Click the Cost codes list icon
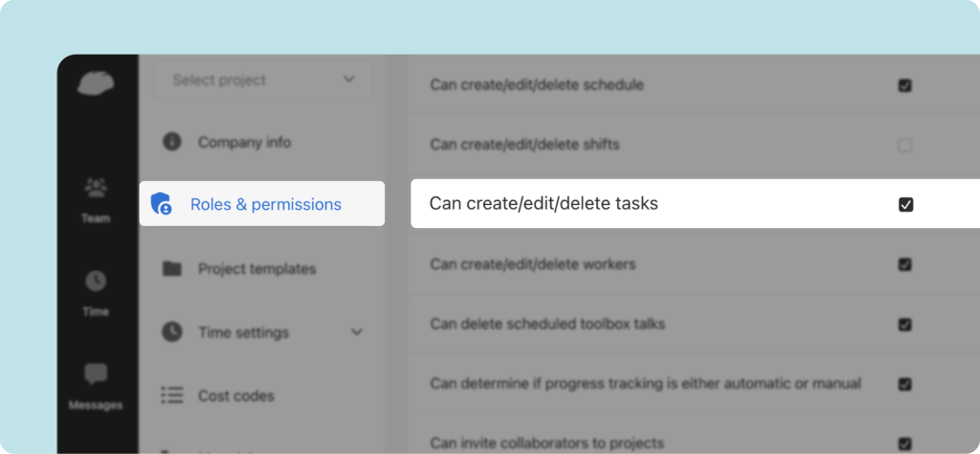This screenshot has height=454, width=980. click(172, 396)
